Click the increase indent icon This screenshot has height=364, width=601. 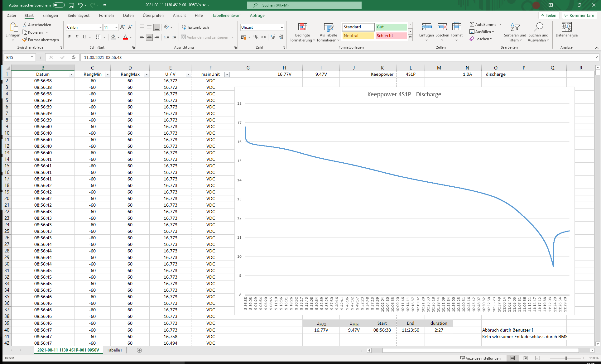pos(174,37)
